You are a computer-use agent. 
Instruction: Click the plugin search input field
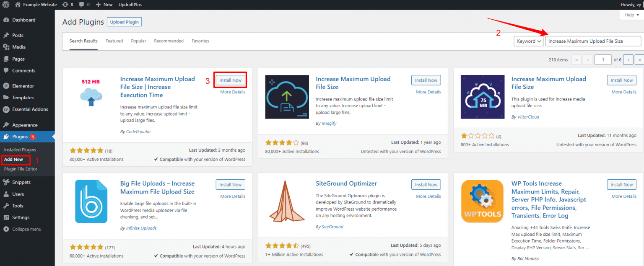(x=593, y=41)
